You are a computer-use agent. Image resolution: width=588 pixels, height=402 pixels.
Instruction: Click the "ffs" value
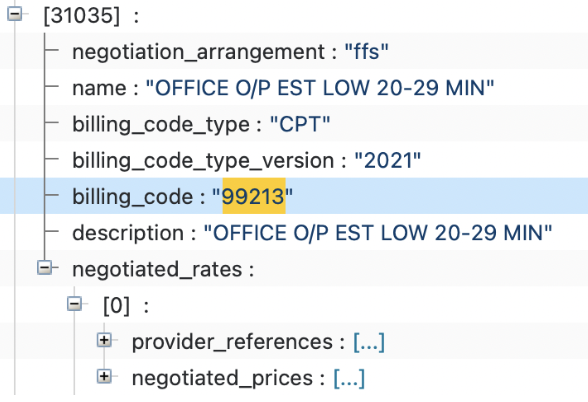tap(366, 52)
